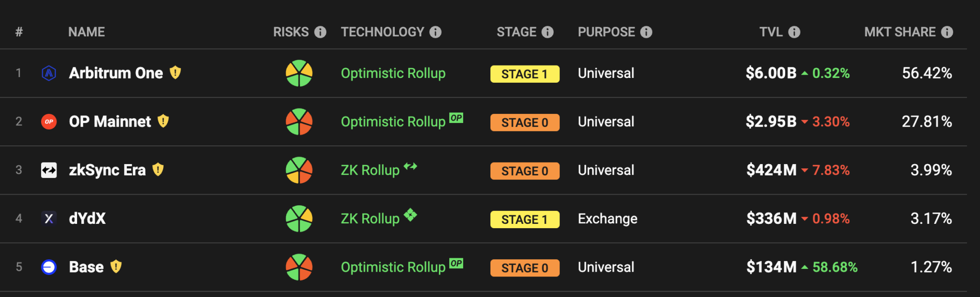
Task: Click ZK Rollup technology in zkSync Era row
Action: [370, 170]
